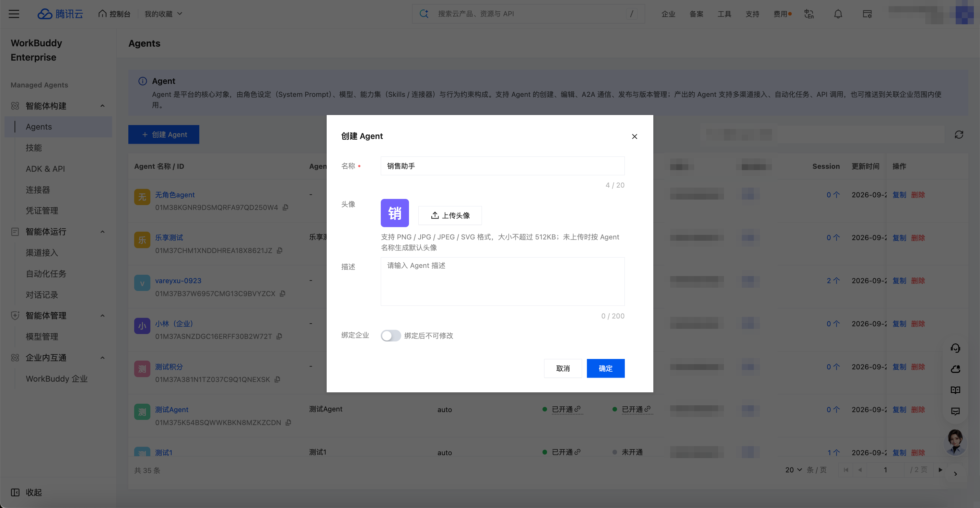Click 收起 to collapse sidebar
Viewport: 980px width, 508px height.
[26, 492]
